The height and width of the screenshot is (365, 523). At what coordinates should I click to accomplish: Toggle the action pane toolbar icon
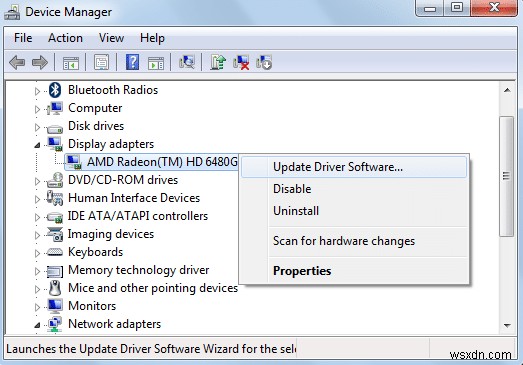(156, 62)
